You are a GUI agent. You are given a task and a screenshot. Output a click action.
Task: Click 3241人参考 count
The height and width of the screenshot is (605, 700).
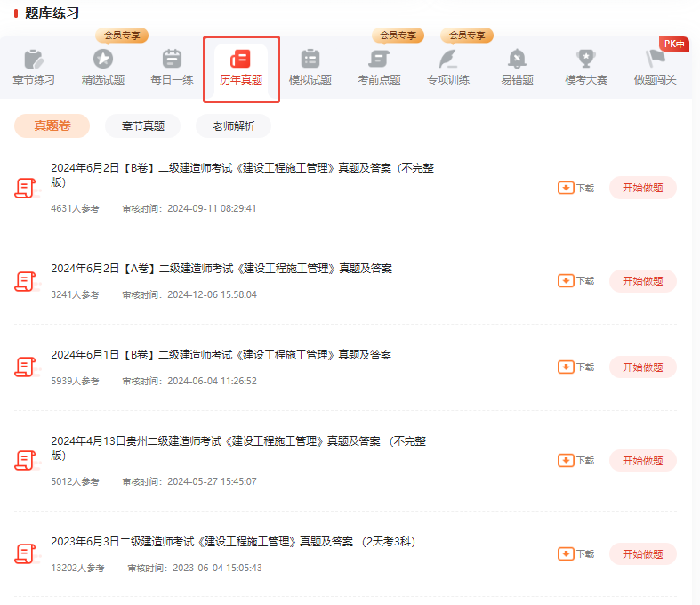coord(75,294)
